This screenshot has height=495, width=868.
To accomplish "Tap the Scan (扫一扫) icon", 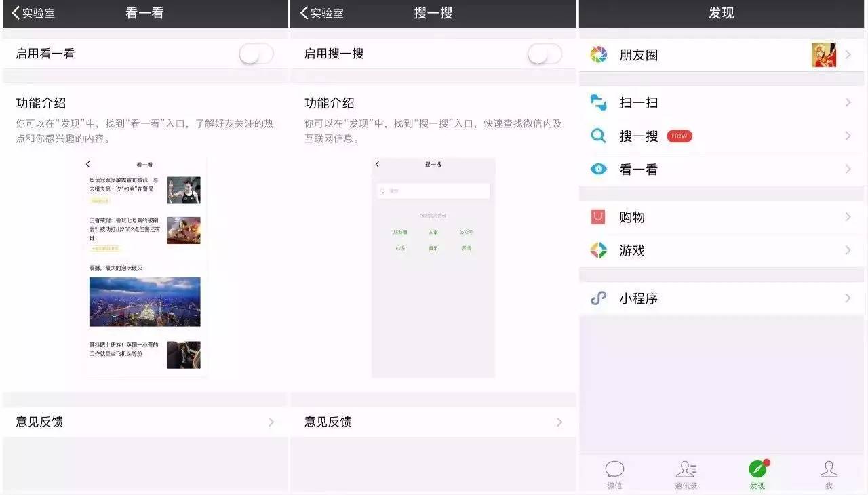I will 598,102.
